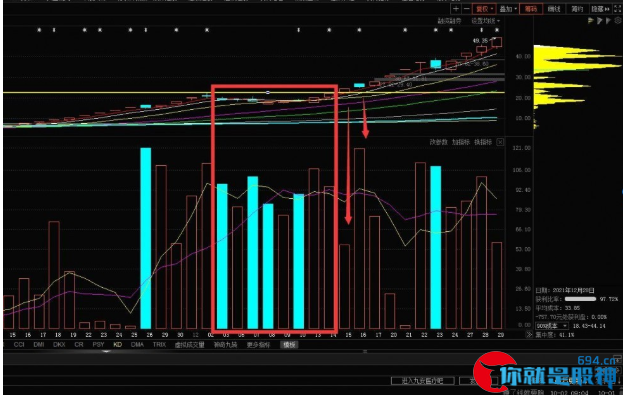Open the 叠加 overlay dropdown
The height and width of the screenshot is (395, 623).
pos(508,9)
